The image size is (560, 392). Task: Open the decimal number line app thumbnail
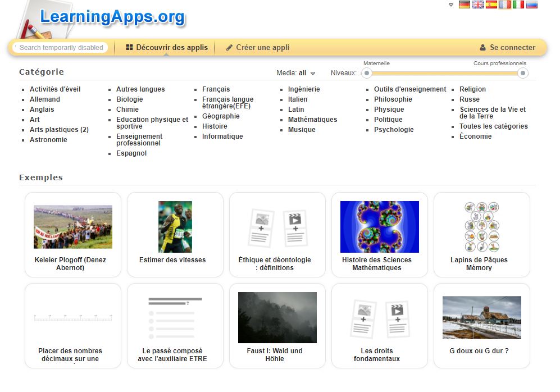tap(73, 318)
